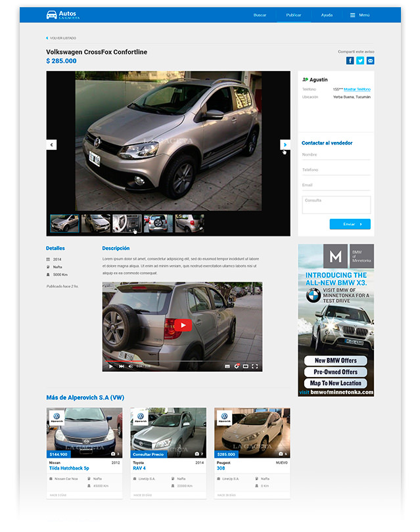This screenshot has height=532, width=420.
Task: Click Mostrar Teléfono link
Action: point(357,89)
